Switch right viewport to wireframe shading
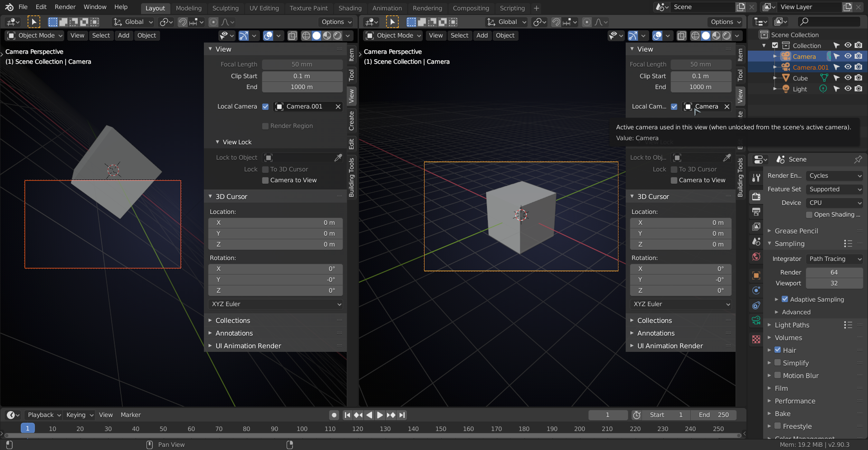Image resolution: width=868 pixels, height=450 pixels. 695,36
